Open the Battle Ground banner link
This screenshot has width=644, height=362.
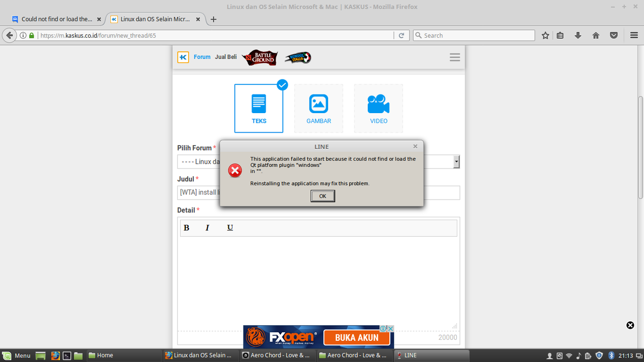(260, 57)
